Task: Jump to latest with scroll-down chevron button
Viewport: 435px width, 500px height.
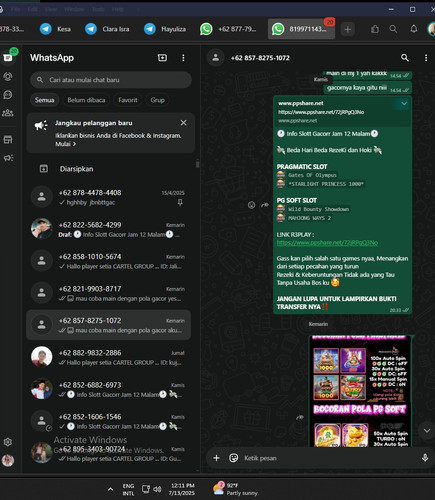Action: click(427, 430)
